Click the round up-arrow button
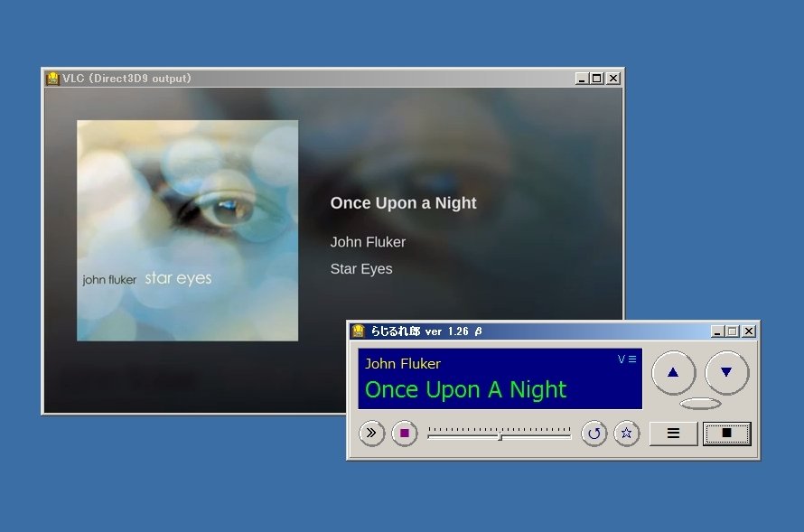 [673, 373]
